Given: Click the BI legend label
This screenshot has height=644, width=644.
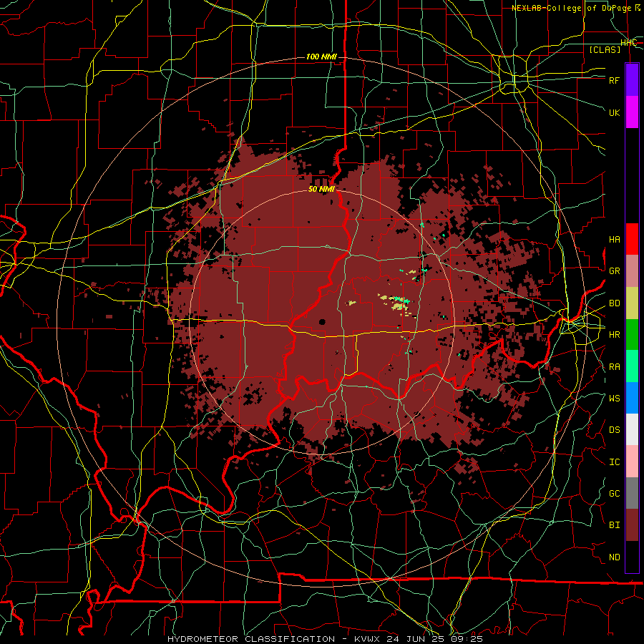Looking at the screenshot, I should pyautogui.click(x=614, y=525).
